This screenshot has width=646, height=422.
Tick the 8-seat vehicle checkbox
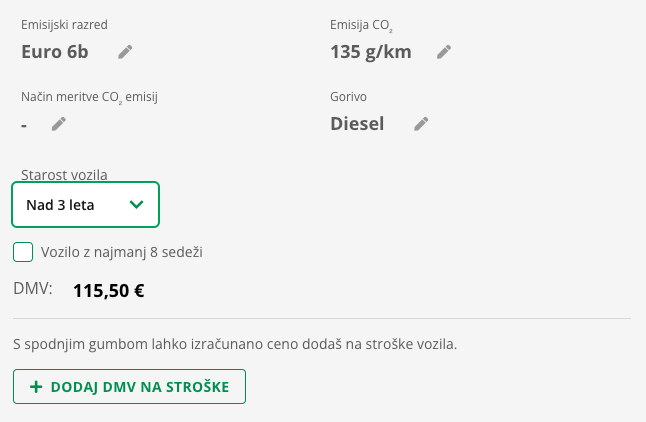[23, 252]
